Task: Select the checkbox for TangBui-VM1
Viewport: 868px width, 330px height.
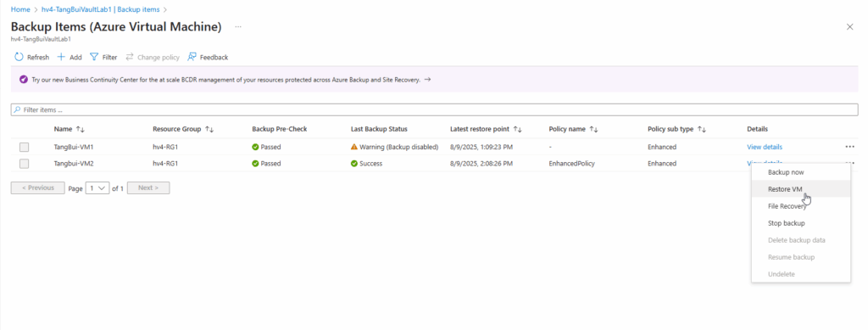Action: click(x=24, y=148)
